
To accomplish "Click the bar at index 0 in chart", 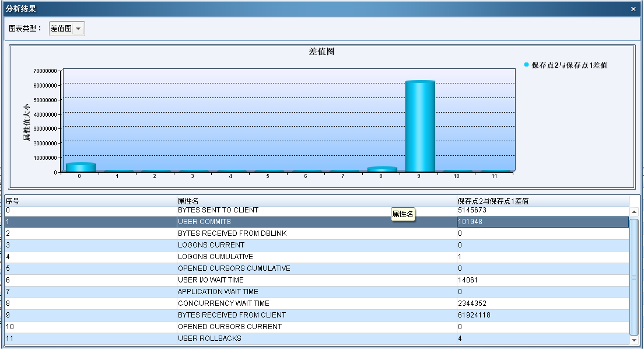I will coord(80,167).
